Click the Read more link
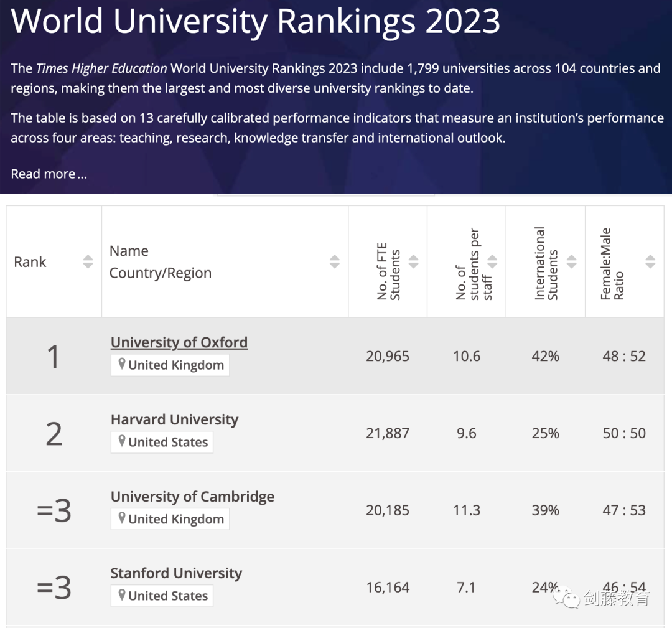This screenshot has width=672, height=628. [x=49, y=174]
